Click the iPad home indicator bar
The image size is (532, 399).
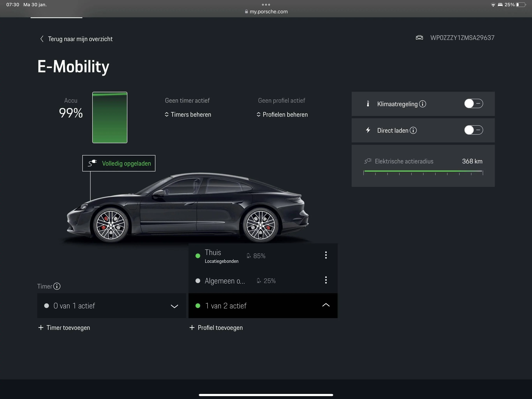click(x=266, y=395)
